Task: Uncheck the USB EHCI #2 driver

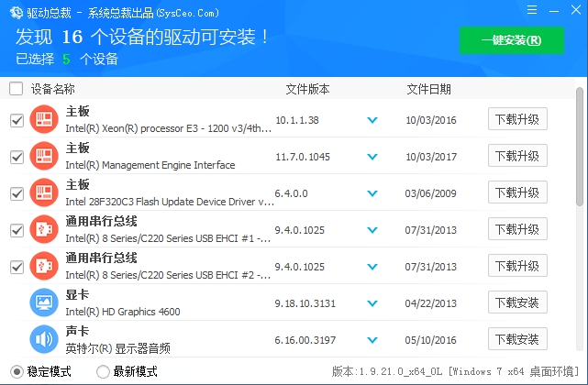Action: [17, 268]
